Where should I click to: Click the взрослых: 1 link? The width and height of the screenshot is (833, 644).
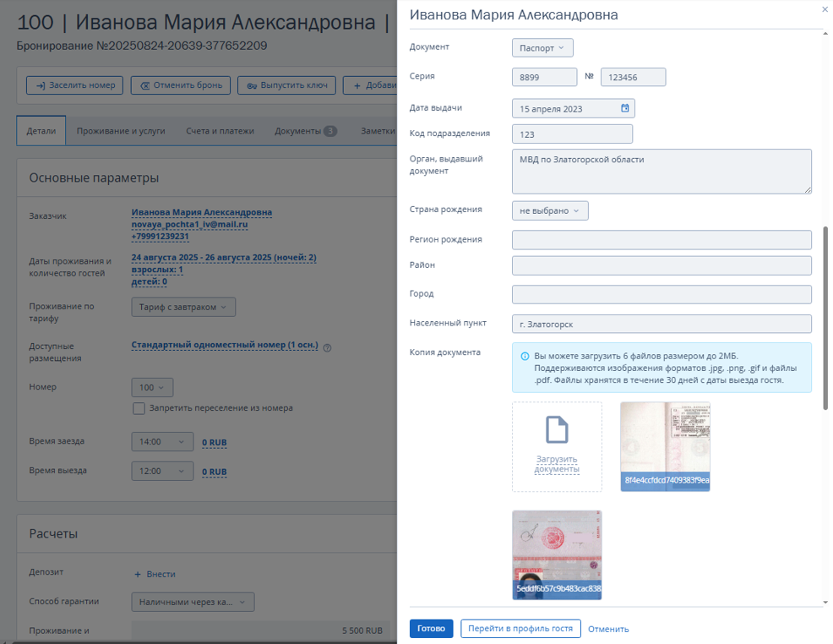click(157, 270)
